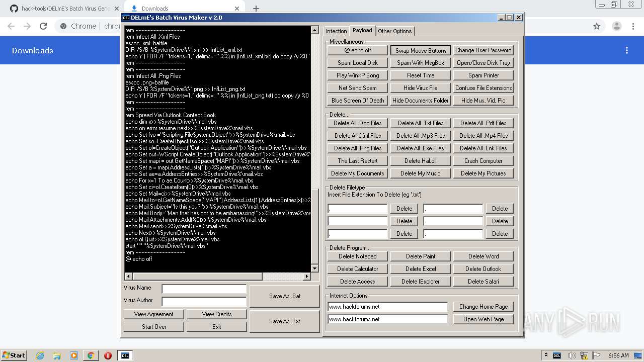This screenshot has height=362, width=644.
Task: Click the horizontal scroll-left arrow
Action: point(128,277)
